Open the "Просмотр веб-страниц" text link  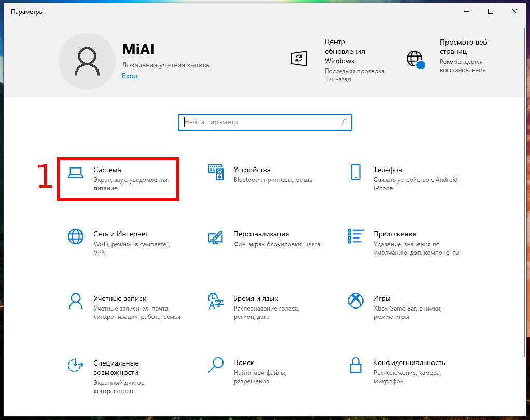click(464, 47)
